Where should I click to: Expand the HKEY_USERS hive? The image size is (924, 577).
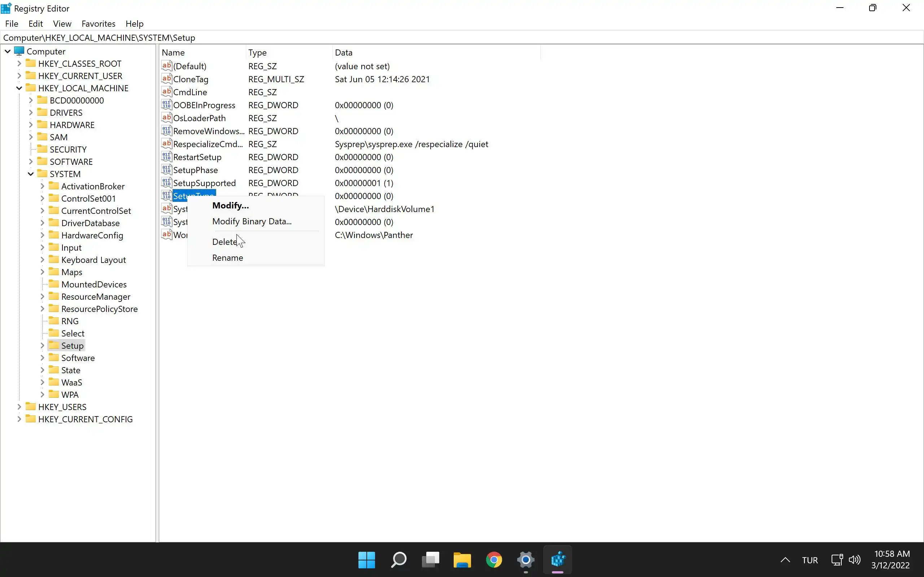coord(19,407)
